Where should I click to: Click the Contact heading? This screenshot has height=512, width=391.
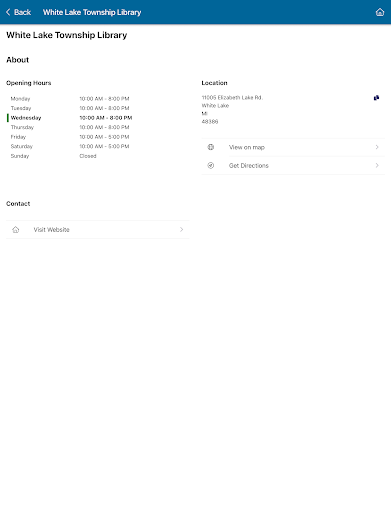click(x=18, y=204)
